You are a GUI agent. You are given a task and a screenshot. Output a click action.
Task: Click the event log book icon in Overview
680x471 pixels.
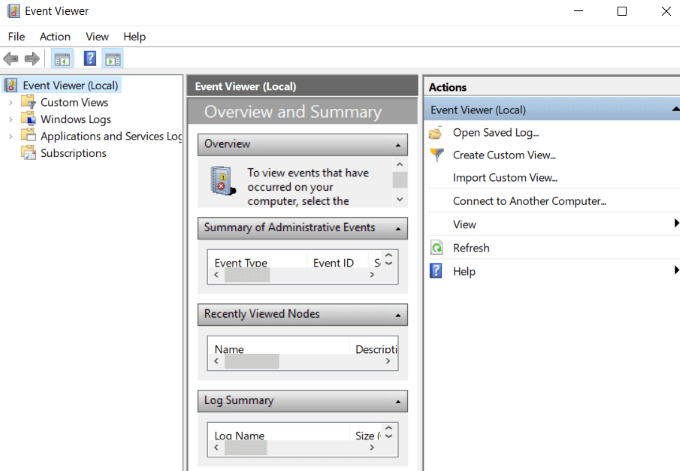tap(223, 181)
